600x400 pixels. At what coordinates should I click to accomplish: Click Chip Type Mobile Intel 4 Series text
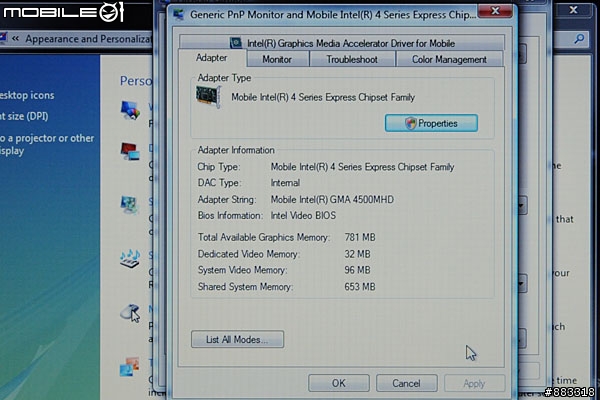[362, 167]
